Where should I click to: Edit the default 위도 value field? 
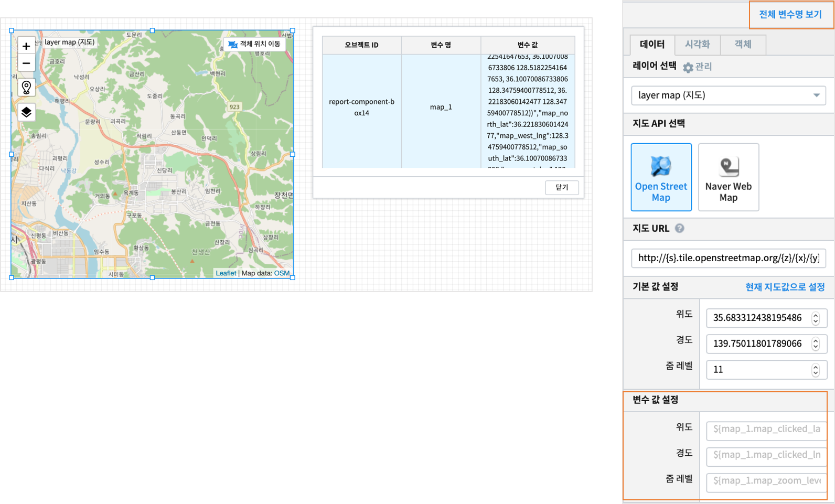click(x=766, y=318)
